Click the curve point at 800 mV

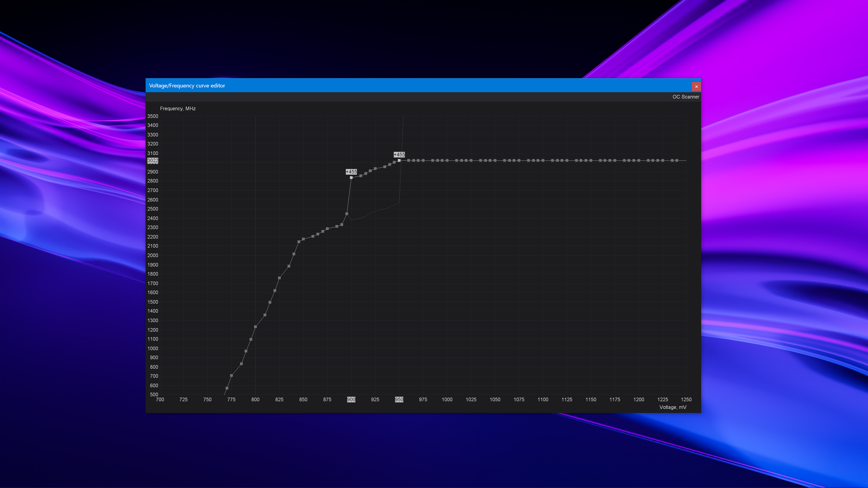click(x=255, y=327)
